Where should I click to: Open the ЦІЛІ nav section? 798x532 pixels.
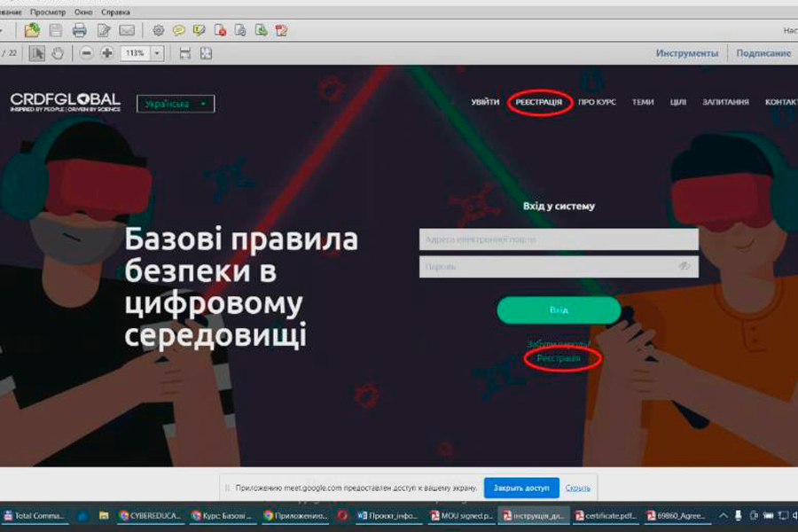pyautogui.click(x=678, y=102)
